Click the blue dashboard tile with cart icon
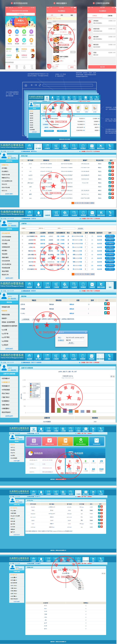Viewport: 117px width, 644px height. click(96, 441)
